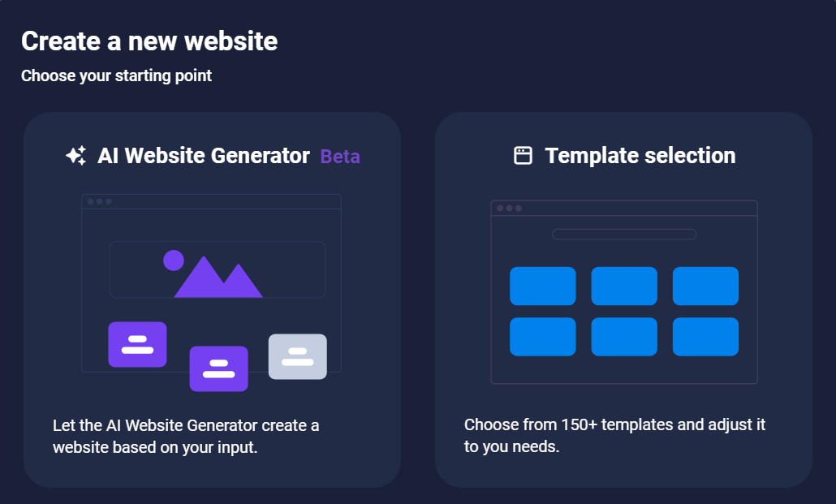Click the Beta badge
Viewport: 836px width, 504px height.
tap(339, 156)
